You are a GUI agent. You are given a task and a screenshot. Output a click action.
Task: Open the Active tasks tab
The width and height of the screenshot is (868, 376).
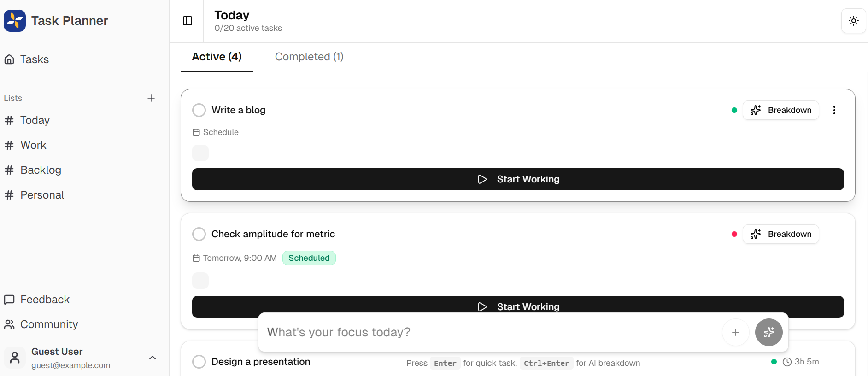point(216,57)
